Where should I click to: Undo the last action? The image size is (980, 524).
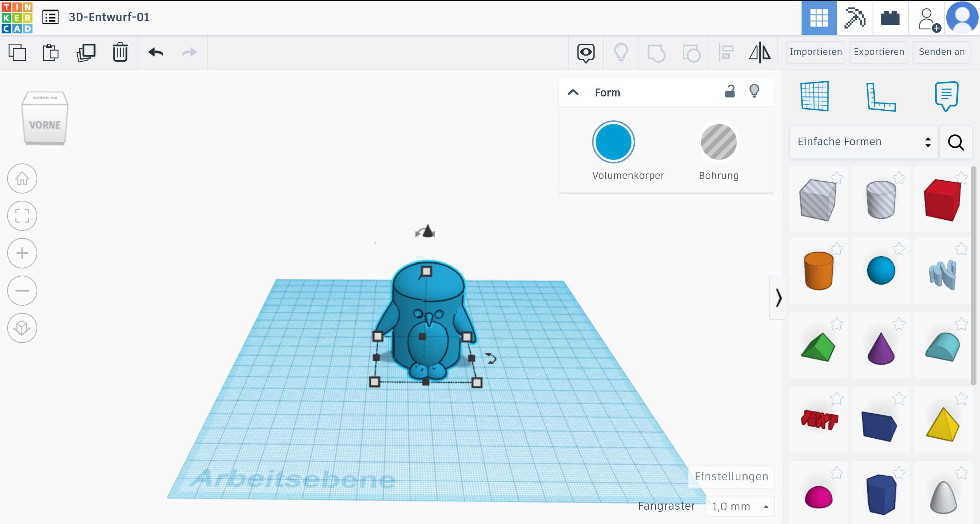(x=155, y=52)
